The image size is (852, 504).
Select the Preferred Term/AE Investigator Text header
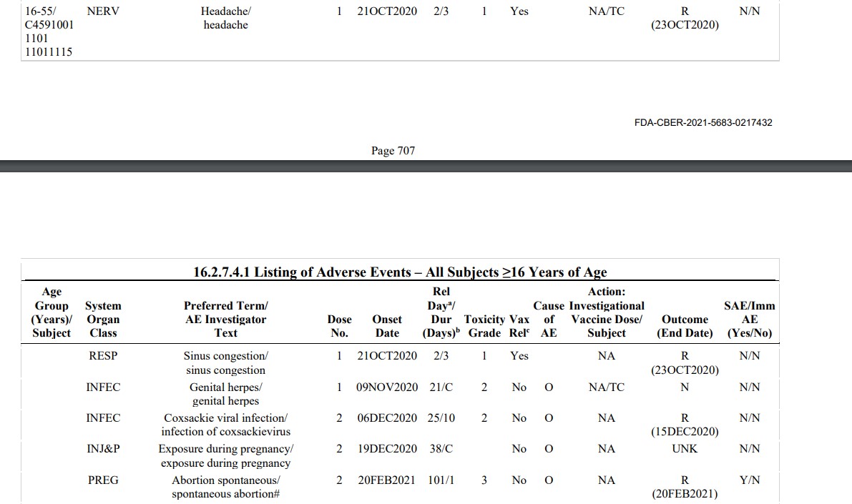(225, 320)
